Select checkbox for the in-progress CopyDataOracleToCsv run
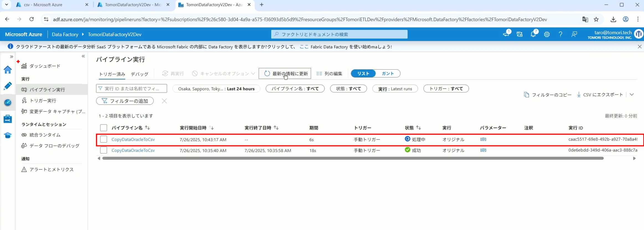This screenshot has height=230, width=644. coord(104,139)
